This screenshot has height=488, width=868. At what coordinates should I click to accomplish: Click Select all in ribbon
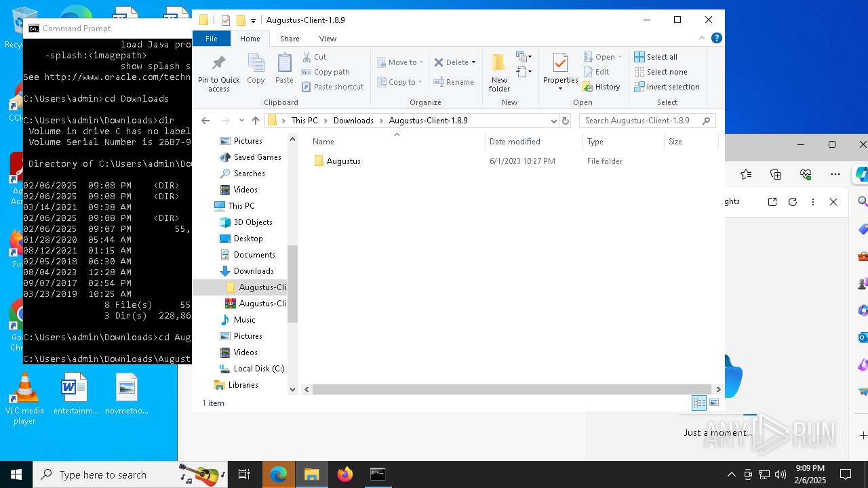(x=656, y=57)
